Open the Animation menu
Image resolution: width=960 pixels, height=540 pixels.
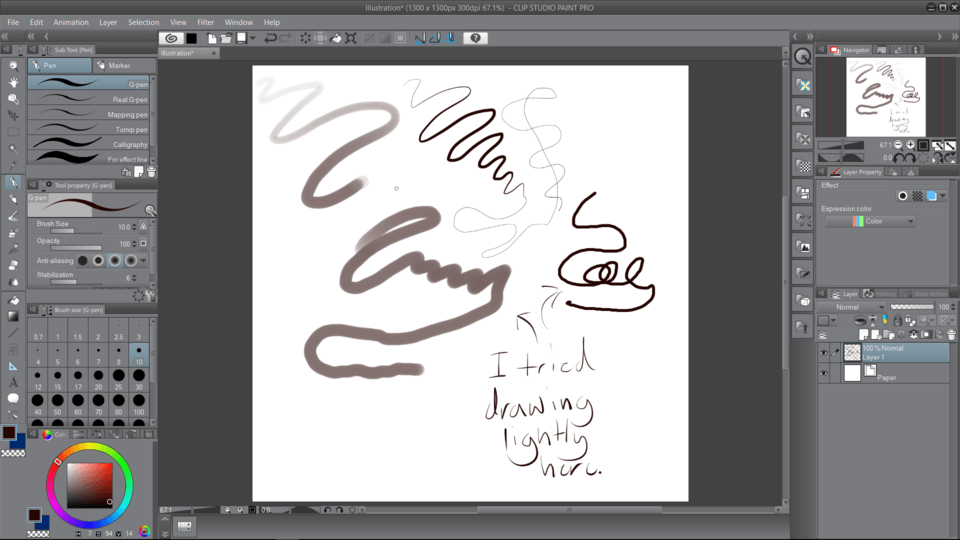point(70,22)
